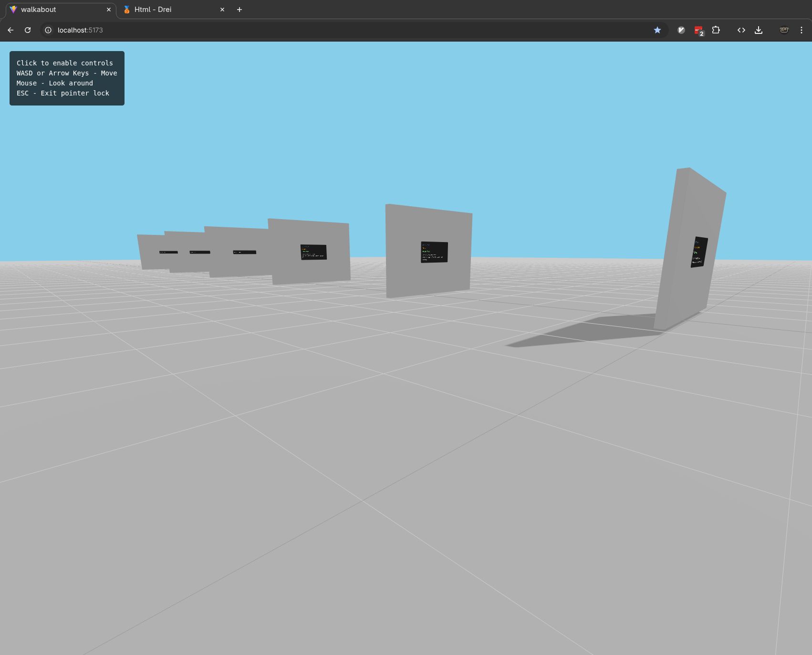Click the blue bookmark star
Image resolution: width=812 pixels, height=655 pixels.
(x=657, y=30)
